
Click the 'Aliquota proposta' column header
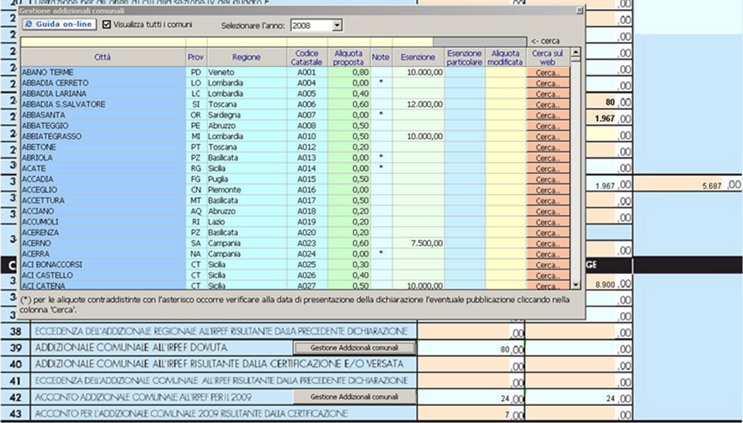point(347,57)
